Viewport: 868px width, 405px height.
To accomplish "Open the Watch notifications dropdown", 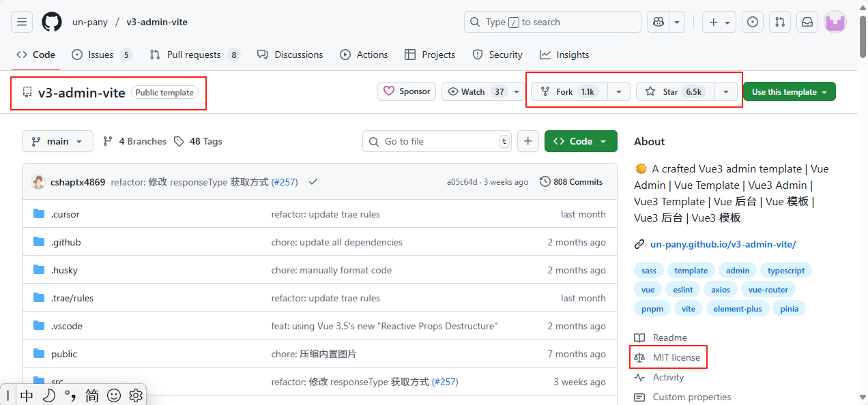I will pos(484,91).
